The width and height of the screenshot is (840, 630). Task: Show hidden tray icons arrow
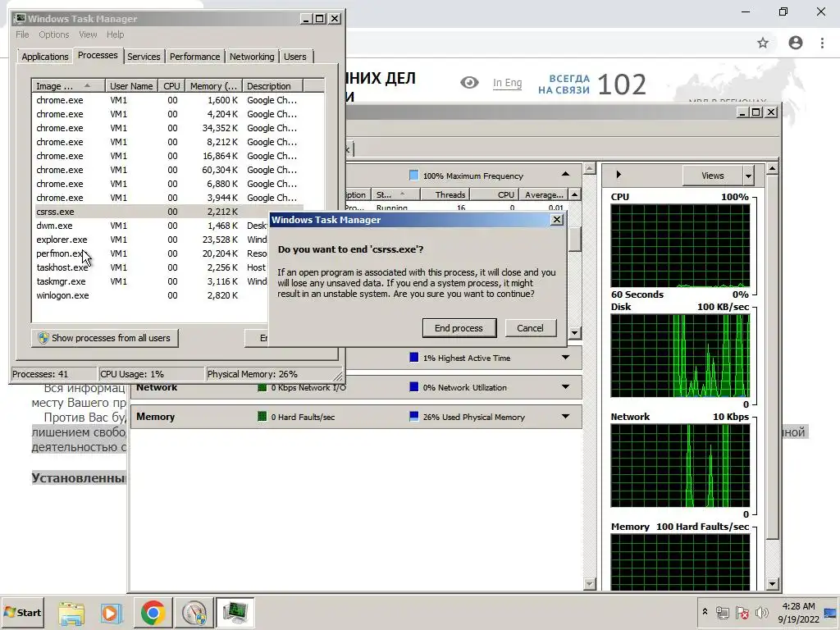pyautogui.click(x=705, y=612)
